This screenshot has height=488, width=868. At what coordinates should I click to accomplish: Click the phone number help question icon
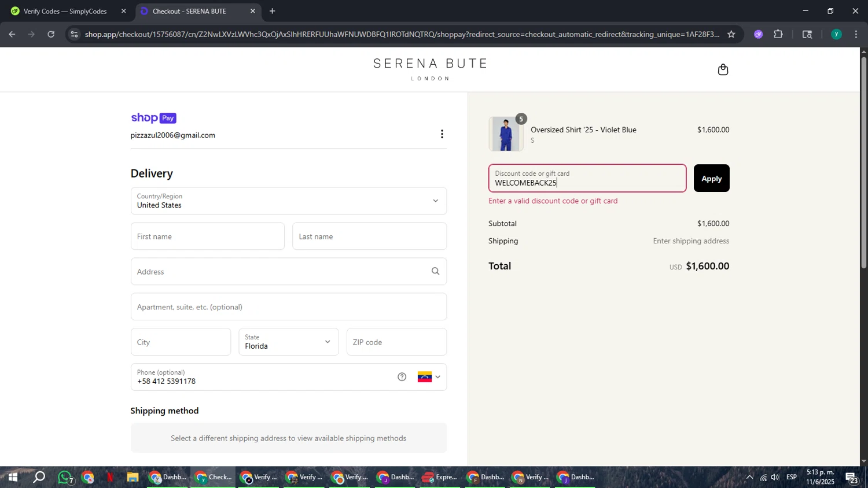click(x=402, y=377)
